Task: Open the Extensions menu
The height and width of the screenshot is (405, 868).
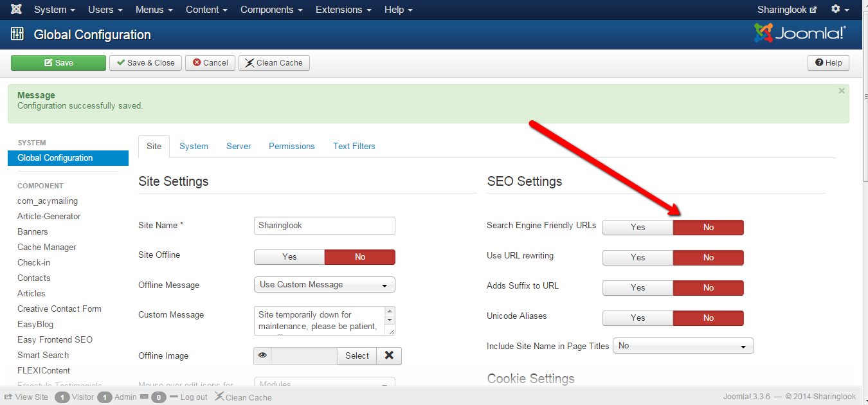Action: (343, 10)
